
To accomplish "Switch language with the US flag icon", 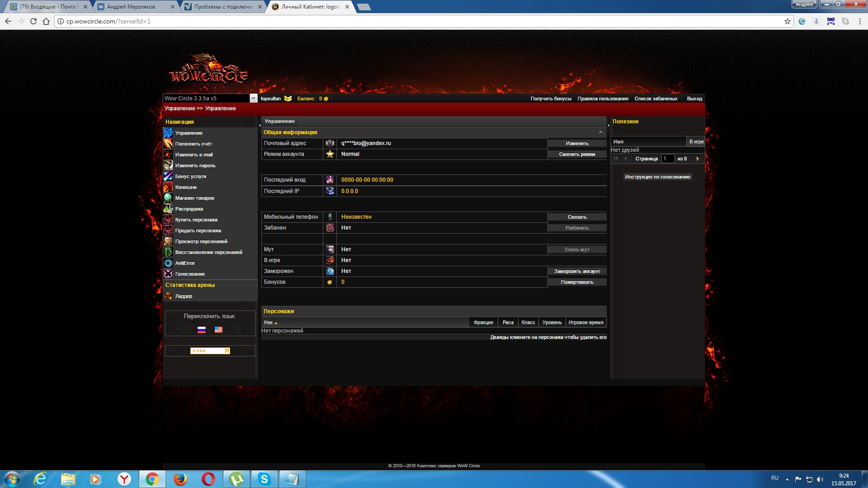I will tap(218, 330).
